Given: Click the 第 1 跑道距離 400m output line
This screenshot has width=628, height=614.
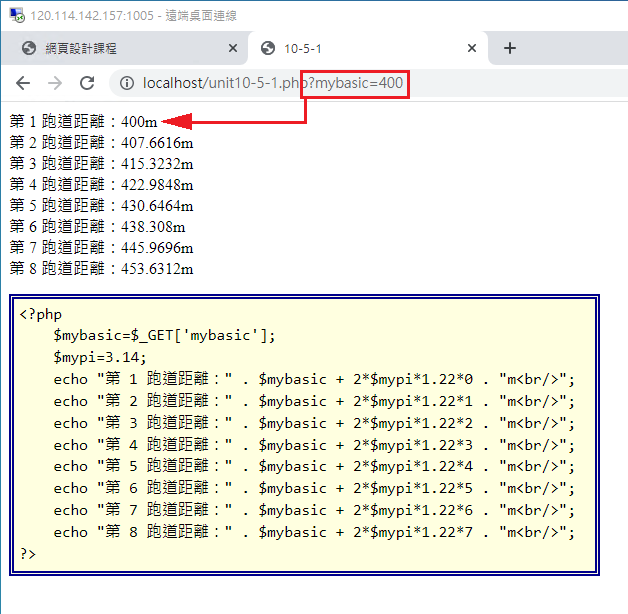Looking at the screenshot, I should pyautogui.click(x=84, y=122).
